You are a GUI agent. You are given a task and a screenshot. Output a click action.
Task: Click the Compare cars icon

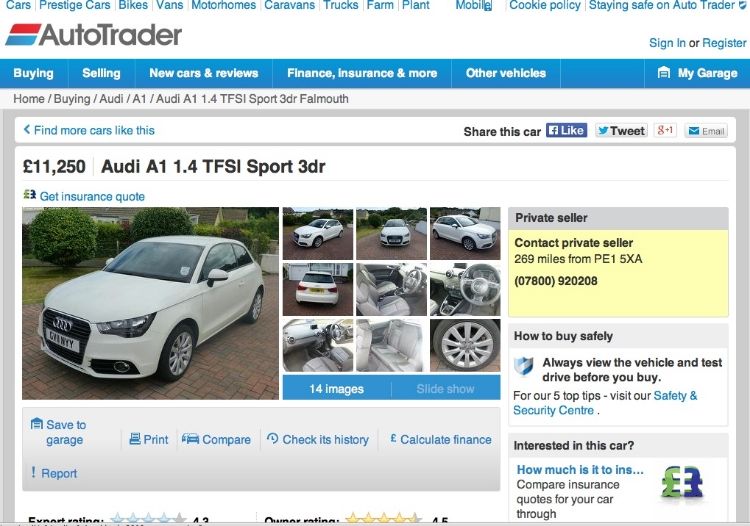click(190, 438)
